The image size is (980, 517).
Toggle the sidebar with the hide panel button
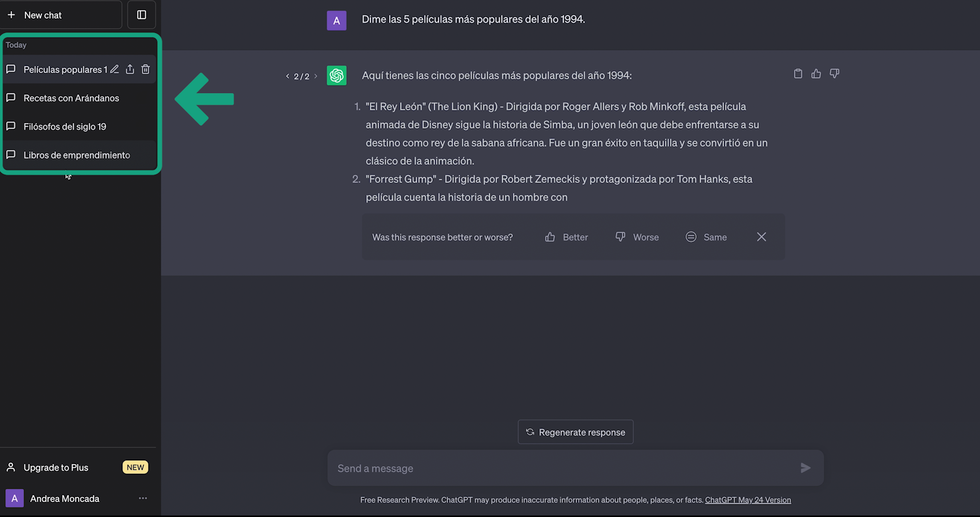pos(142,15)
